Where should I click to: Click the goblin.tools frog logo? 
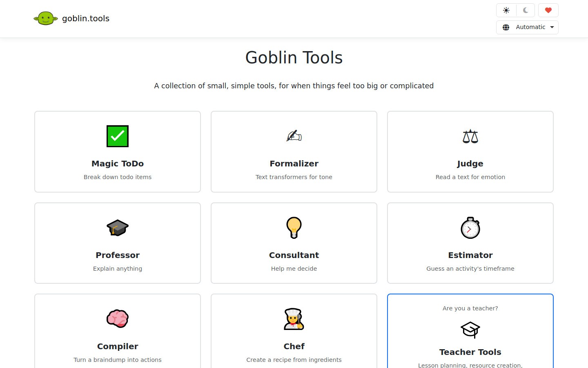(x=46, y=18)
